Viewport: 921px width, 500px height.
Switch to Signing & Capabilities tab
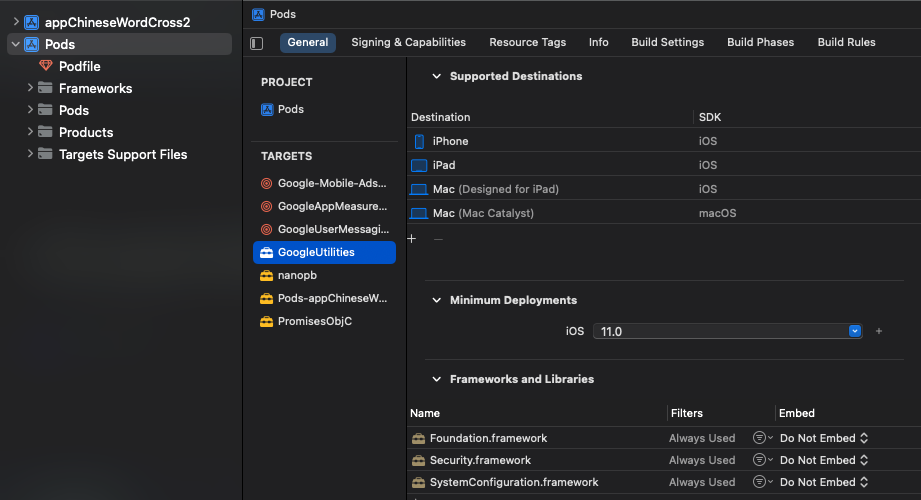pyautogui.click(x=408, y=42)
